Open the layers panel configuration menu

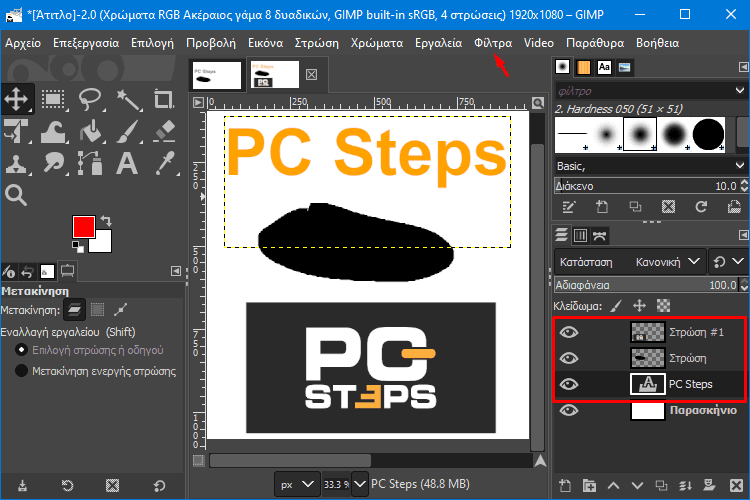pos(743,235)
